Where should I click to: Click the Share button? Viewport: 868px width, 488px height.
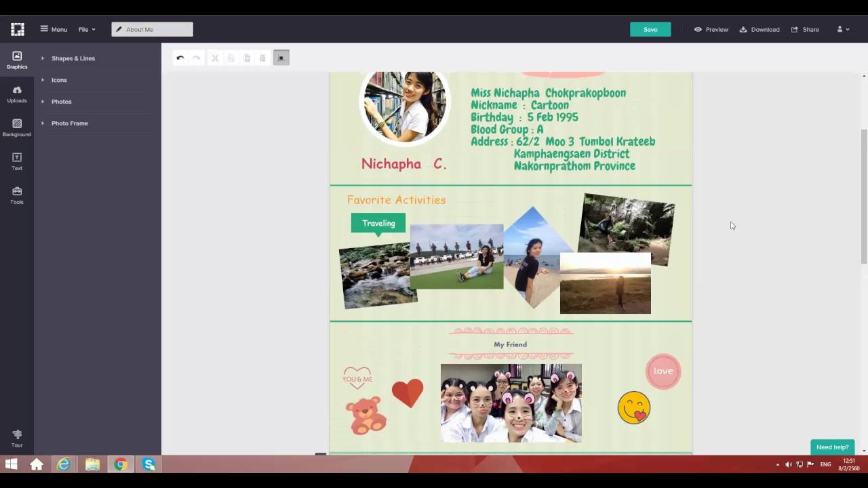(805, 29)
